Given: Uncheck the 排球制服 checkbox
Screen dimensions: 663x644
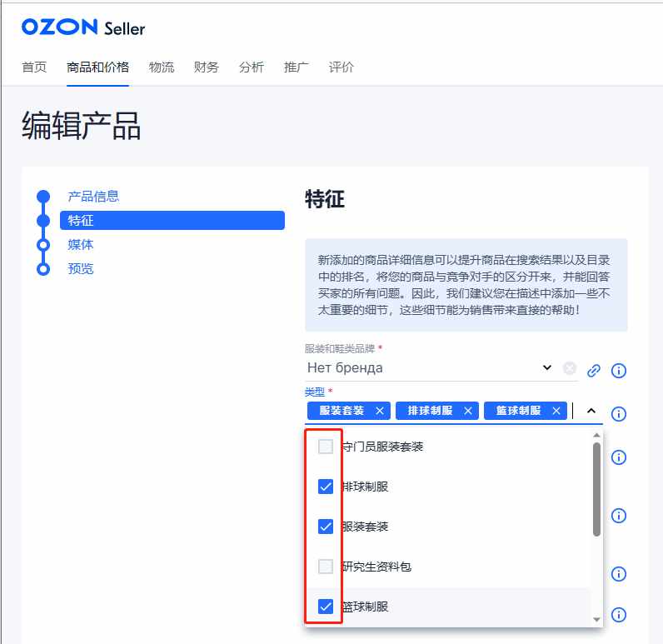Looking at the screenshot, I should [x=326, y=487].
